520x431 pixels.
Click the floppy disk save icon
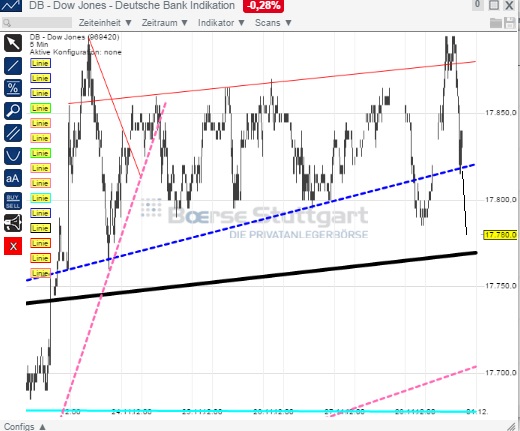pyautogui.click(x=510, y=23)
